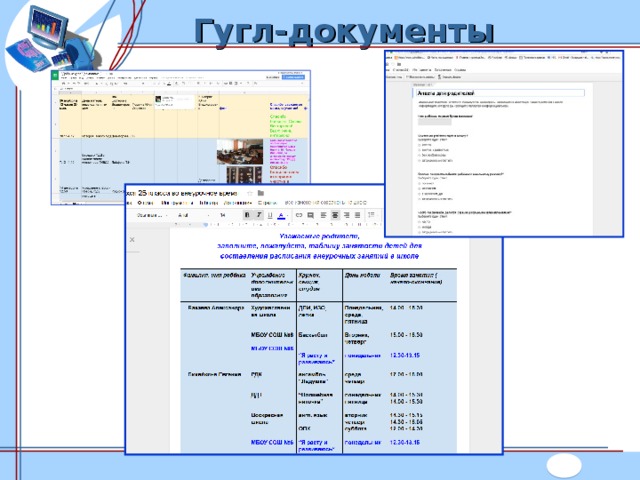This screenshot has width=640, height=480.
Task: Click the '15.00 - 16.30' time cell
Action: tap(406, 335)
